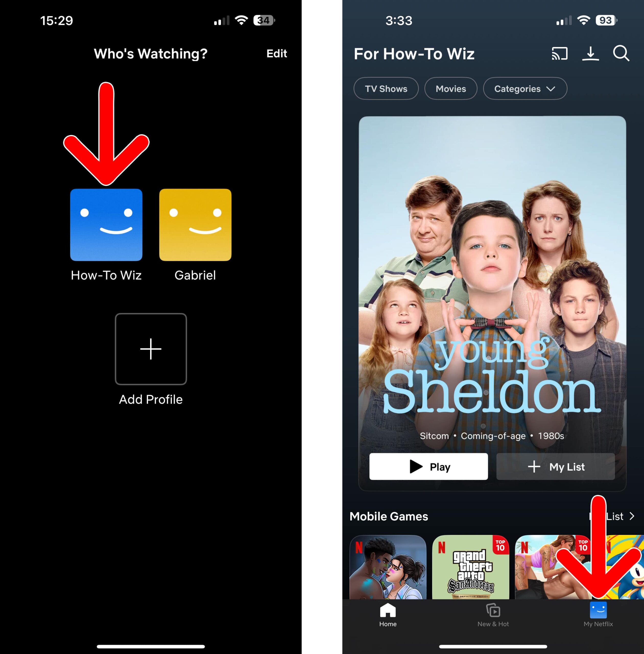
Task: Click the Cast icon in Netflix
Action: coord(558,53)
